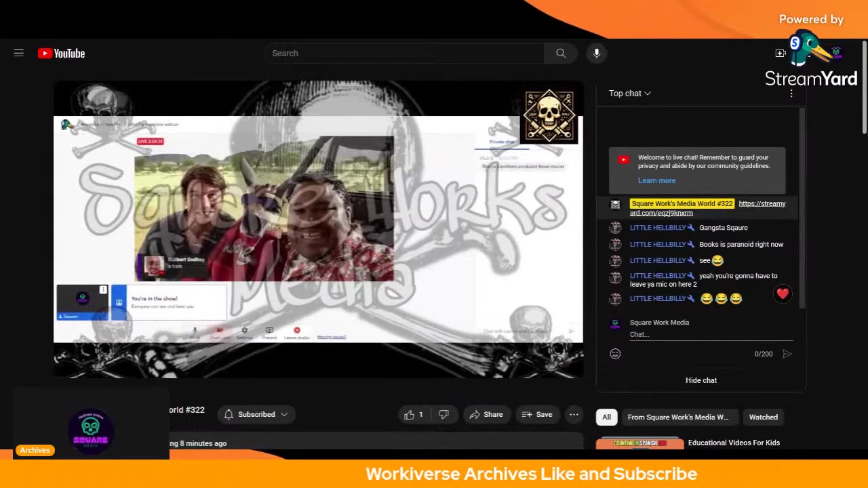Click the pinned message channel avatar

(616, 205)
